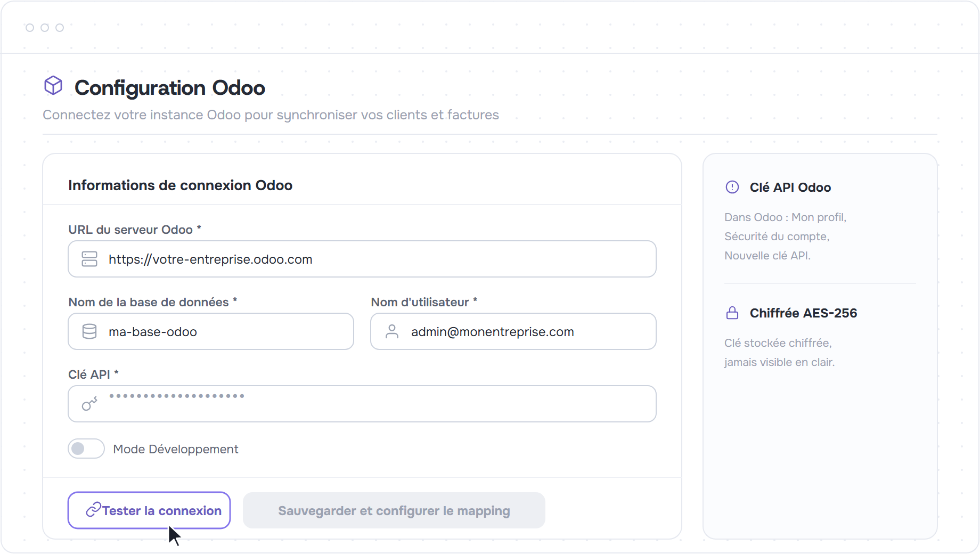Click the lock icon beside Chiffrée AES-256
The width and height of the screenshot is (980, 554).
click(732, 313)
